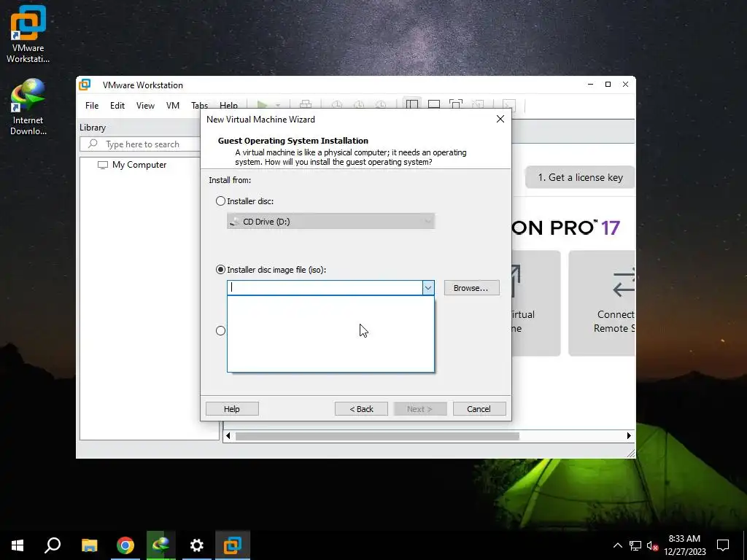
Task: Click the full screen mode toolbar icon
Action: (x=456, y=105)
